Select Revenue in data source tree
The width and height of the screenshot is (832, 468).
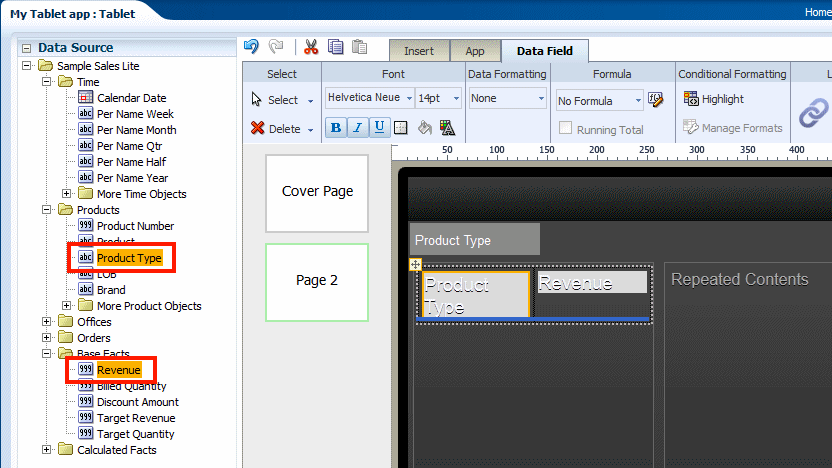(119, 370)
